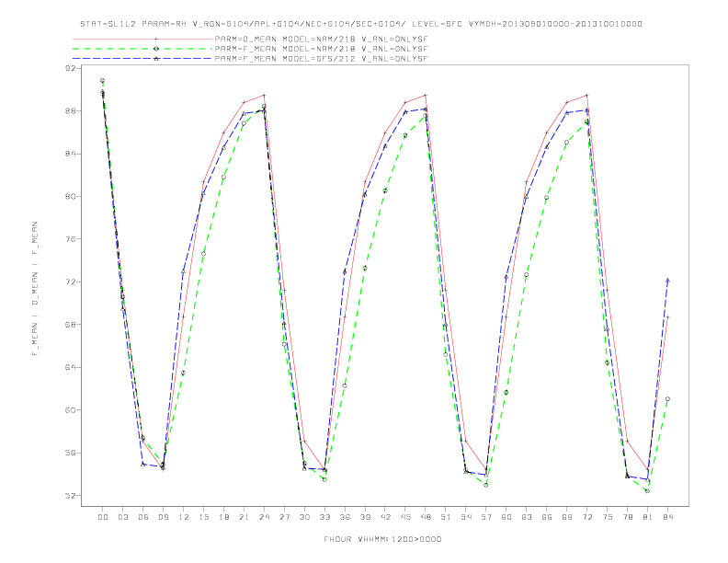Click x-axis forecast hour label 06
728x563 pixels.
(x=143, y=517)
